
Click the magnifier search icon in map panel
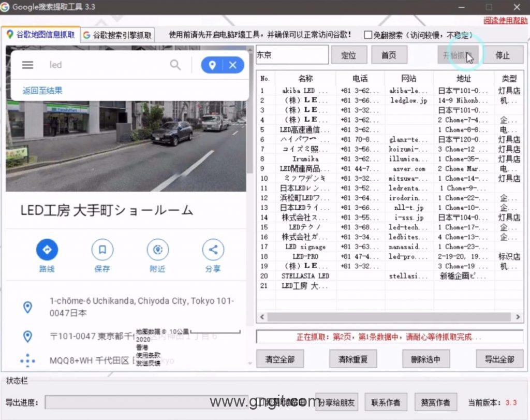[x=175, y=65]
